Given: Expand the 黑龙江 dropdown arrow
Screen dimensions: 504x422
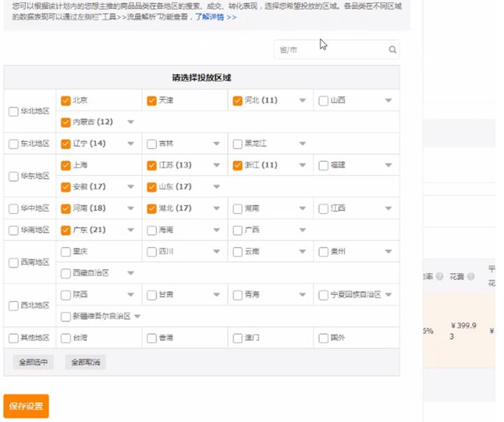Looking at the screenshot, I should coord(303,143).
